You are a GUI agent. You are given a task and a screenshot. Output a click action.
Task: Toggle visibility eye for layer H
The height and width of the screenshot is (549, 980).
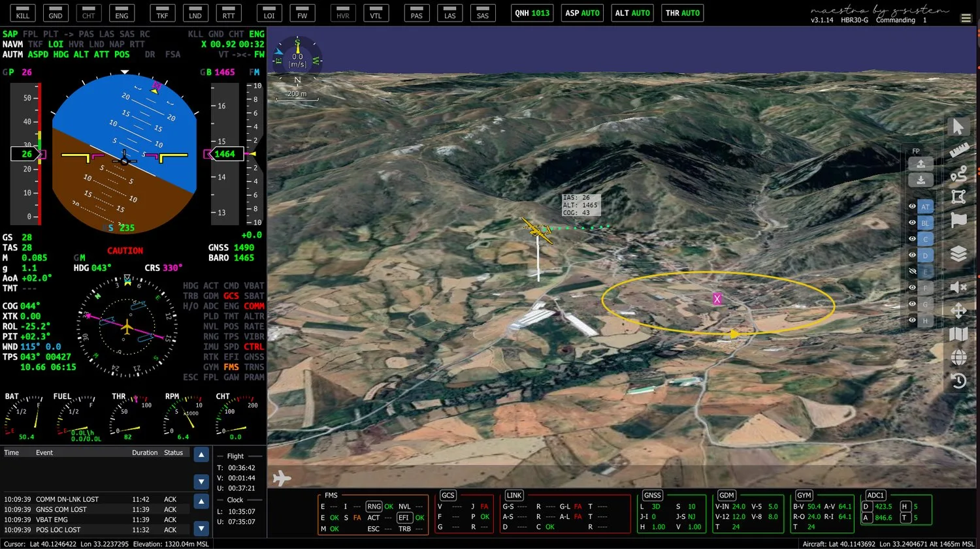(x=912, y=321)
